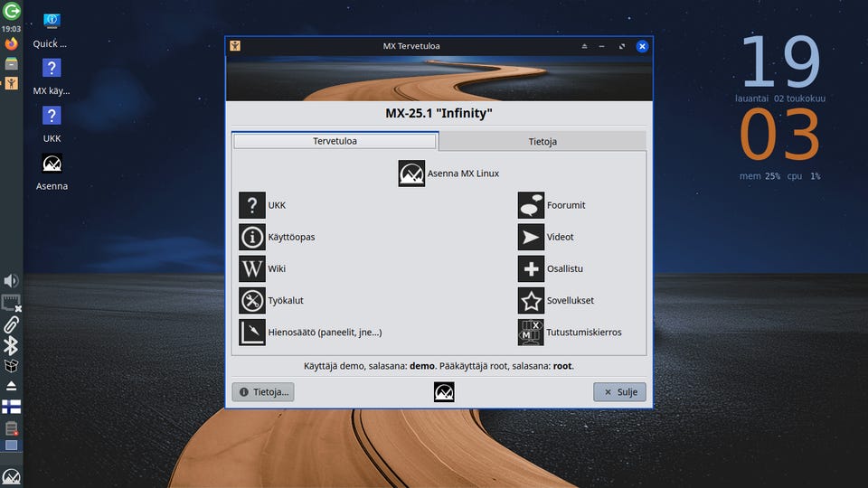The image size is (868, 488).
Task: Click MX logo at bottom of welcome window
Action: pos(444,391)
